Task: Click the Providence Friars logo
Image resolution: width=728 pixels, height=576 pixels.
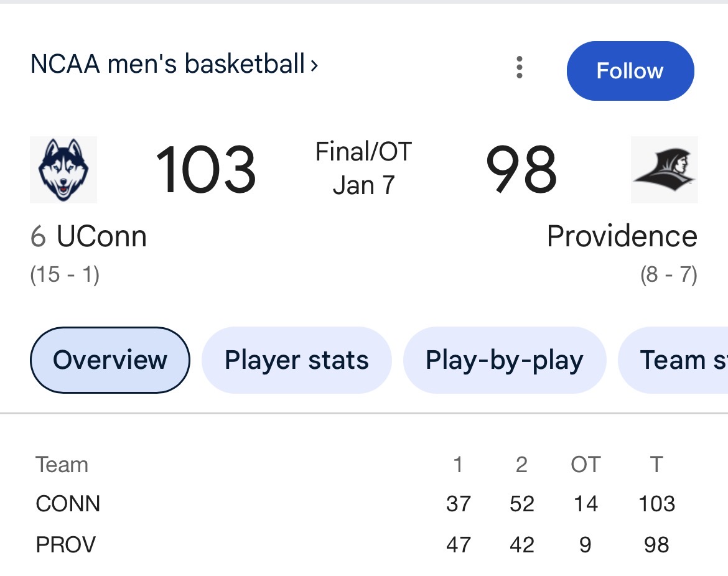Action: tap(664, 170)
